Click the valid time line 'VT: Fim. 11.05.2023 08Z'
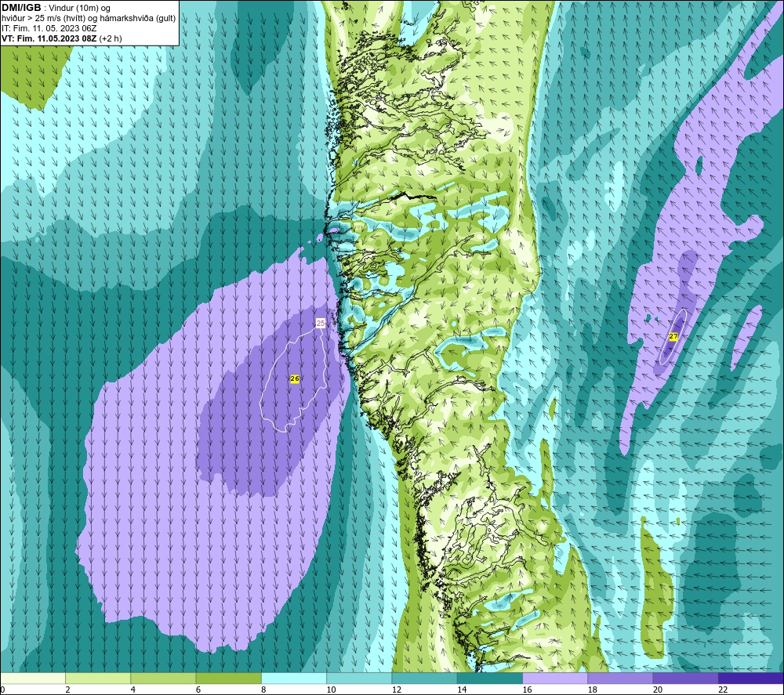The height and width of the screenshot is (695, 784). click(x=49, y=38)
